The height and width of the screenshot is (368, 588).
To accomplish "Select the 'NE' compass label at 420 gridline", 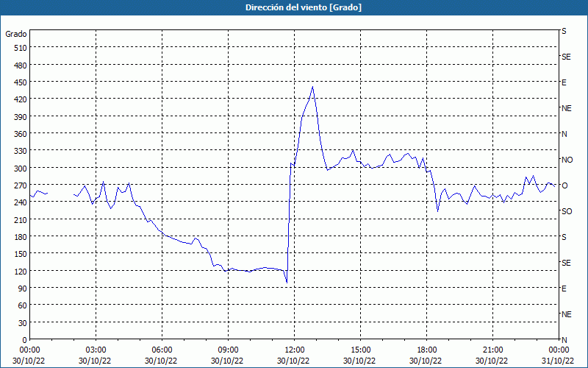I will point(567,108).
